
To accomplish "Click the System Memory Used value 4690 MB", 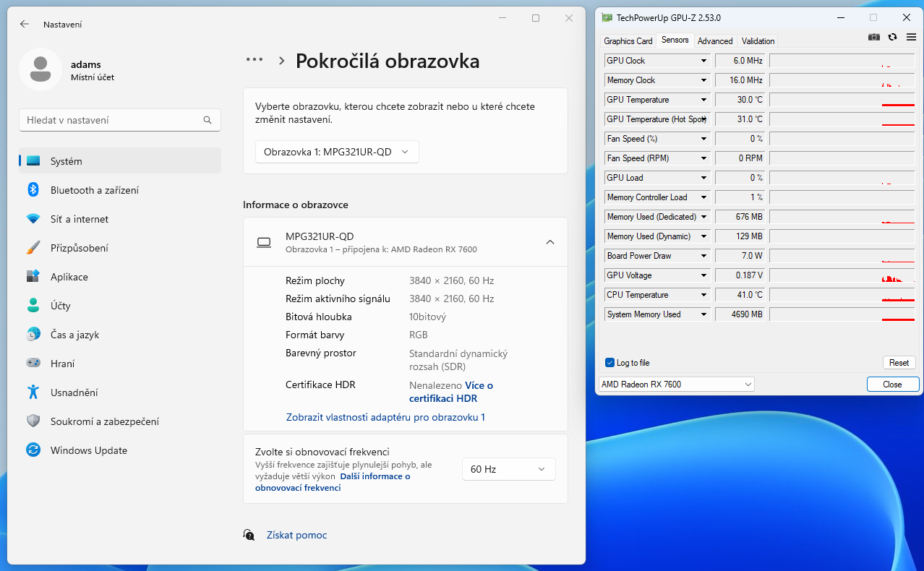I will click(x=740, y=314).
